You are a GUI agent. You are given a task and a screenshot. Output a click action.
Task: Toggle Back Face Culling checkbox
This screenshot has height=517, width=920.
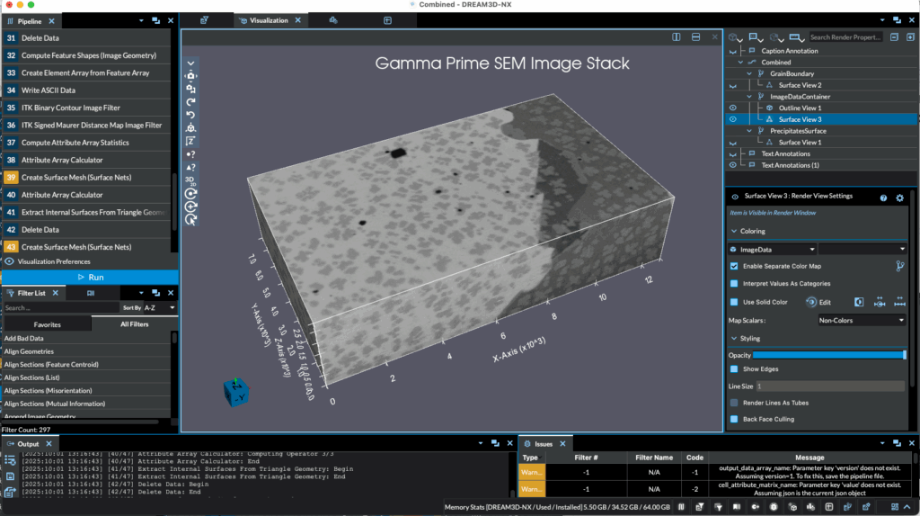coord(734,419)
